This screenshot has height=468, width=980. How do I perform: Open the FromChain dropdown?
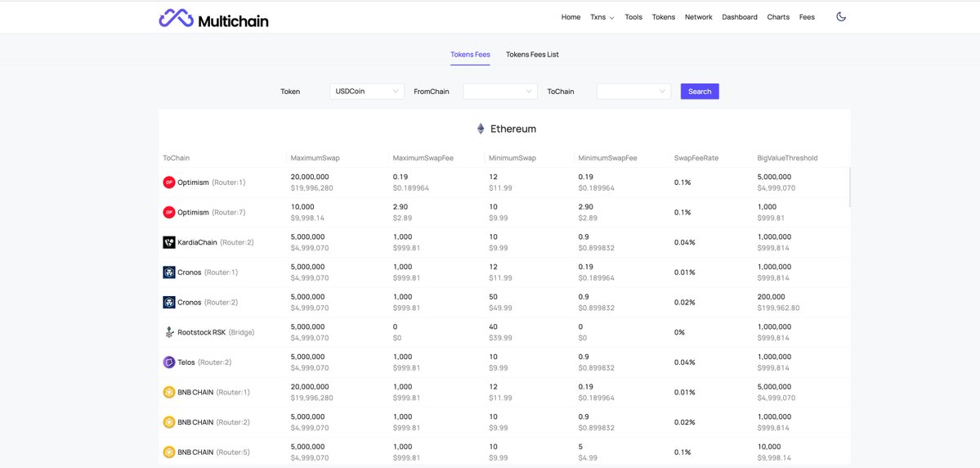500,92
